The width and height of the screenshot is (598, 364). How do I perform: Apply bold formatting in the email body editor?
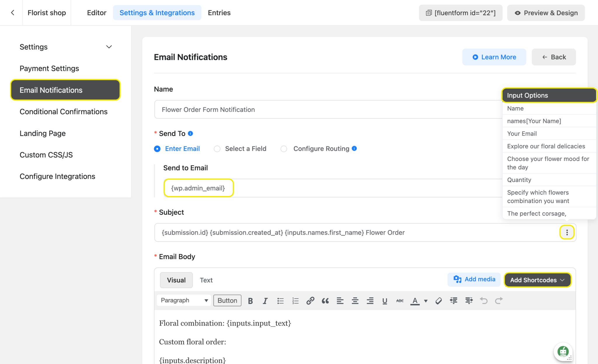pos(250,301)
